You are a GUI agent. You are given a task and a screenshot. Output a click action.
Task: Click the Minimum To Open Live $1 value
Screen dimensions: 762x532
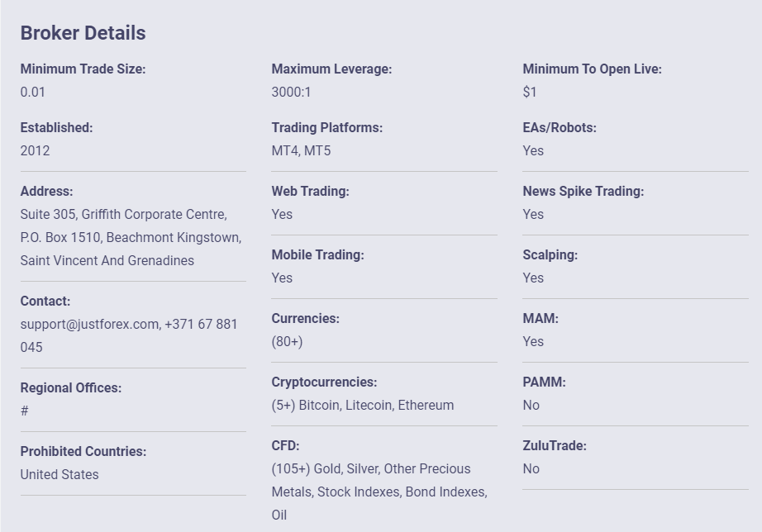[x=530, y=92]
